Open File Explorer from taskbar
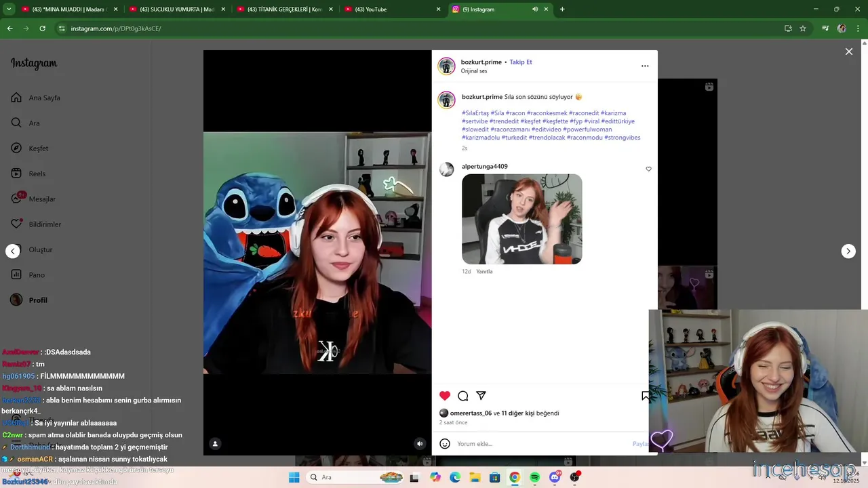868x488 pixels. tap(475, 477)
